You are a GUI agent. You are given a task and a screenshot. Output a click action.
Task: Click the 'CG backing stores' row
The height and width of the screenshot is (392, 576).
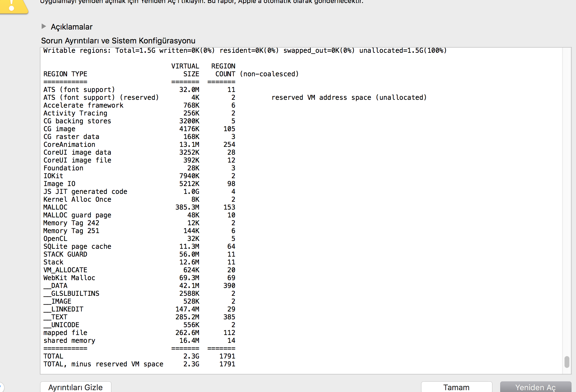139,121
